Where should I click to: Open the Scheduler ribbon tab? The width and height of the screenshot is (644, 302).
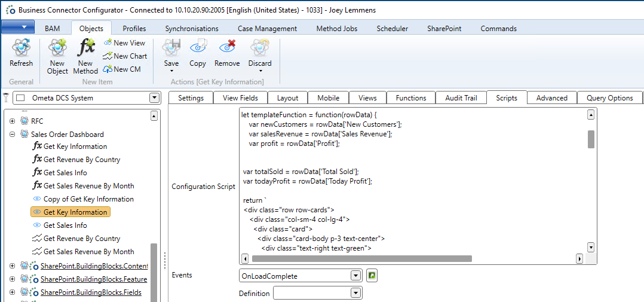pyautogui.click(x=392, y=28)
